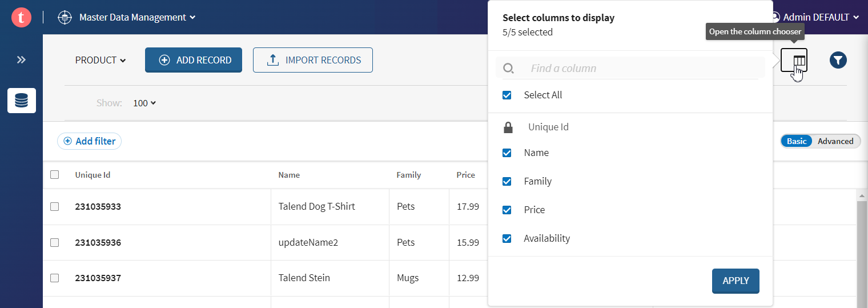The width and height of the screenshot is (868, 308).
Task: Click the filter funnel icon
Action: click(838, 60)
